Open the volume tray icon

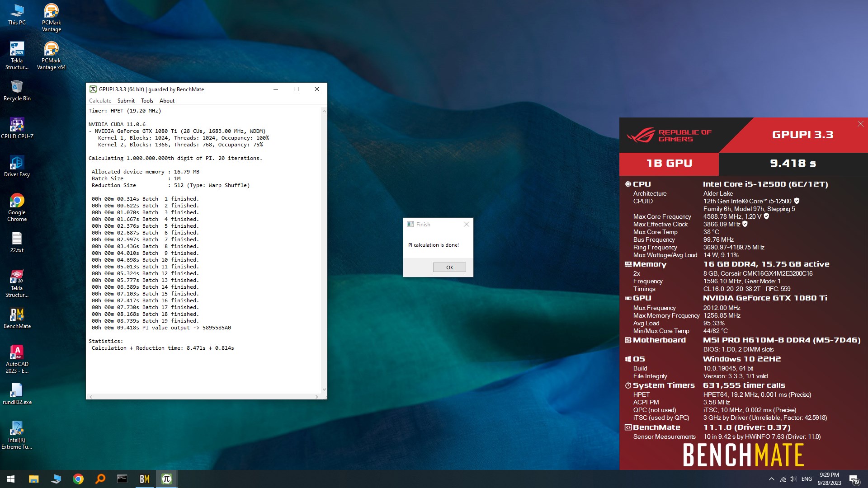click(x=793, y=479)
